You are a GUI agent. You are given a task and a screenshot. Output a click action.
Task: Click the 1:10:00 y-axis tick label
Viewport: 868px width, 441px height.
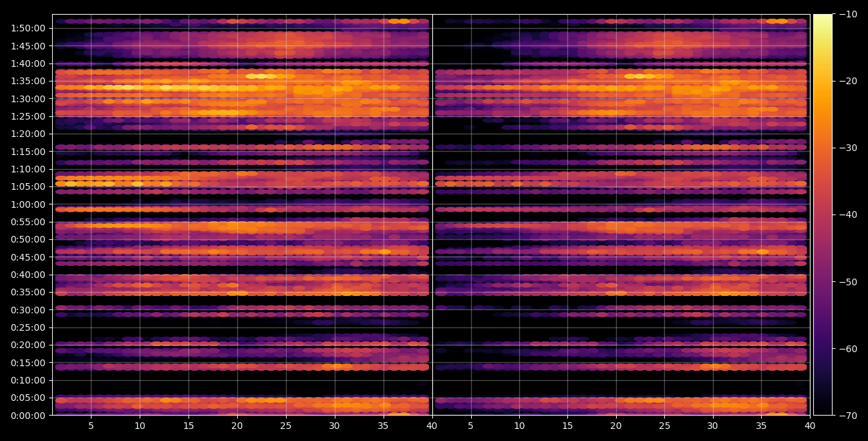[x=28, y=169]
